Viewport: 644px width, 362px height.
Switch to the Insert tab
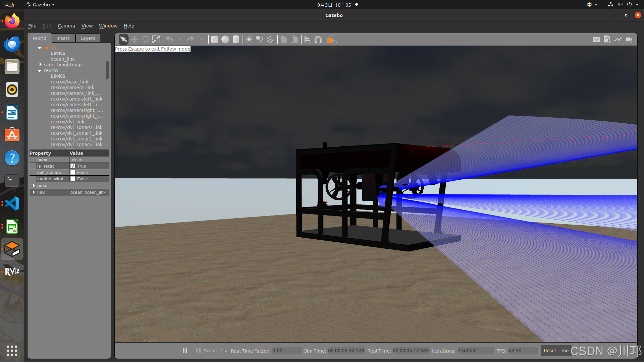(63, 38)
